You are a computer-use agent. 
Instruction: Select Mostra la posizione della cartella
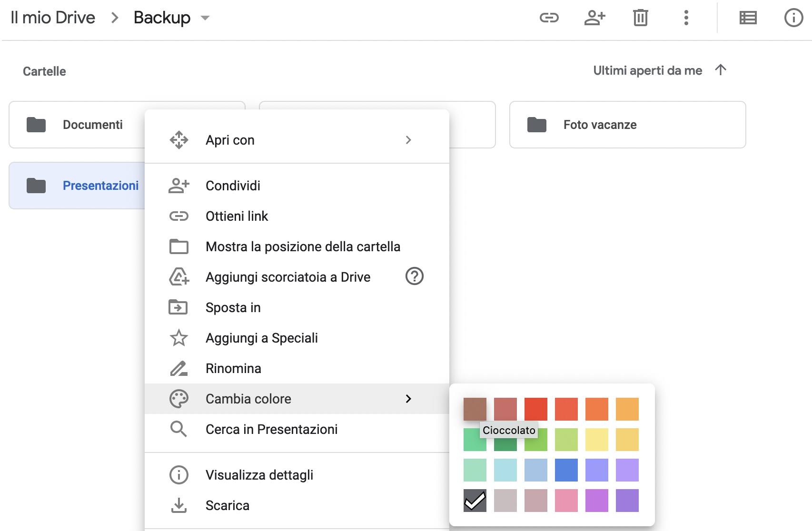[x=297, y=246]
